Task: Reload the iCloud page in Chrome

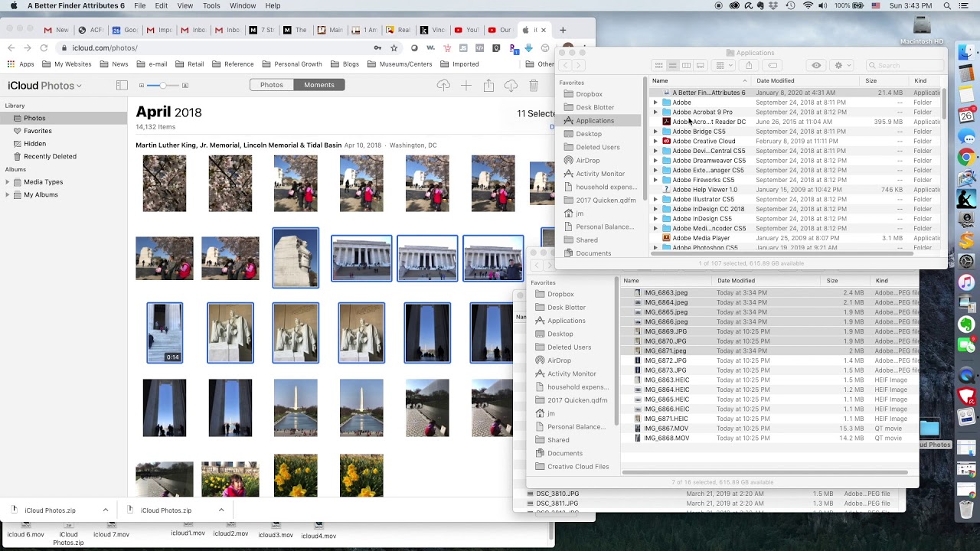Action: tap(44, 47)
